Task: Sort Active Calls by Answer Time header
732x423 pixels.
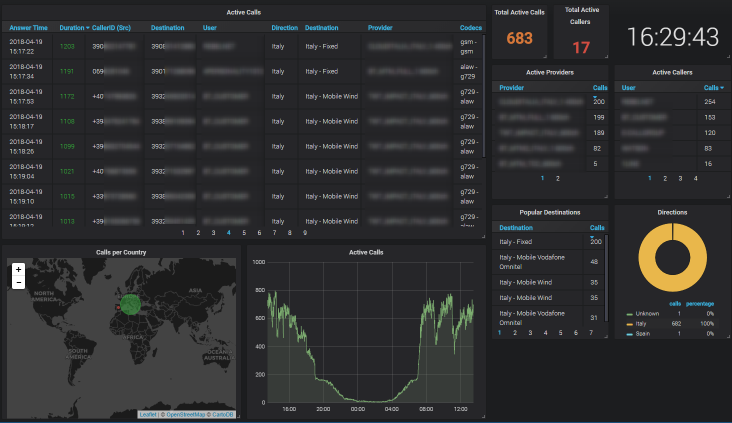Action: coord(28,28)
